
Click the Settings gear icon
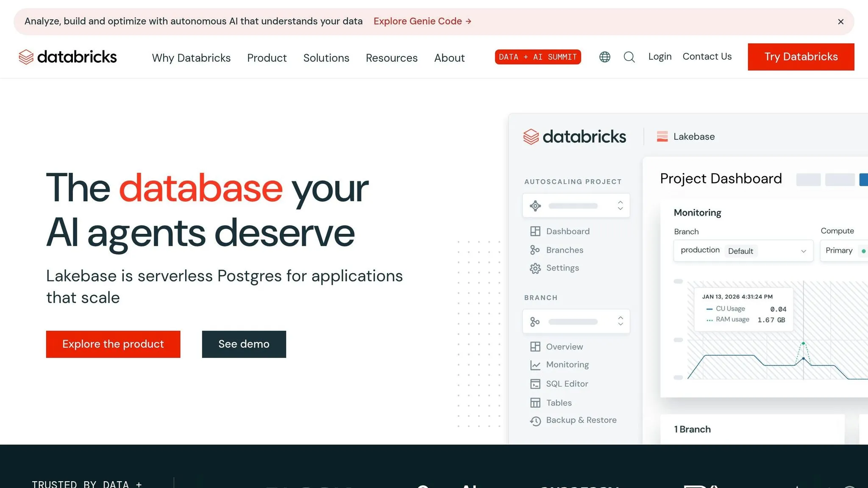pos(535,268)
